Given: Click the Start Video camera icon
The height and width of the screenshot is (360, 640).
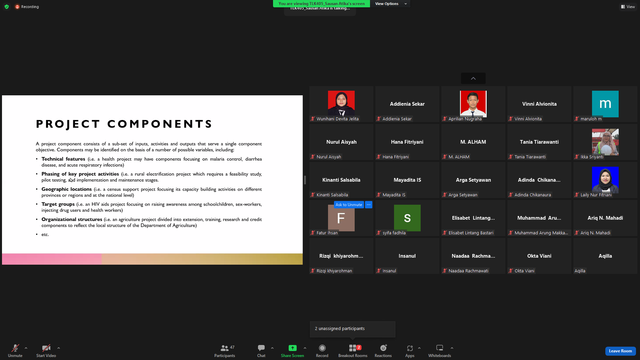Looking at the screenshot, I should (x=46, y=348).
